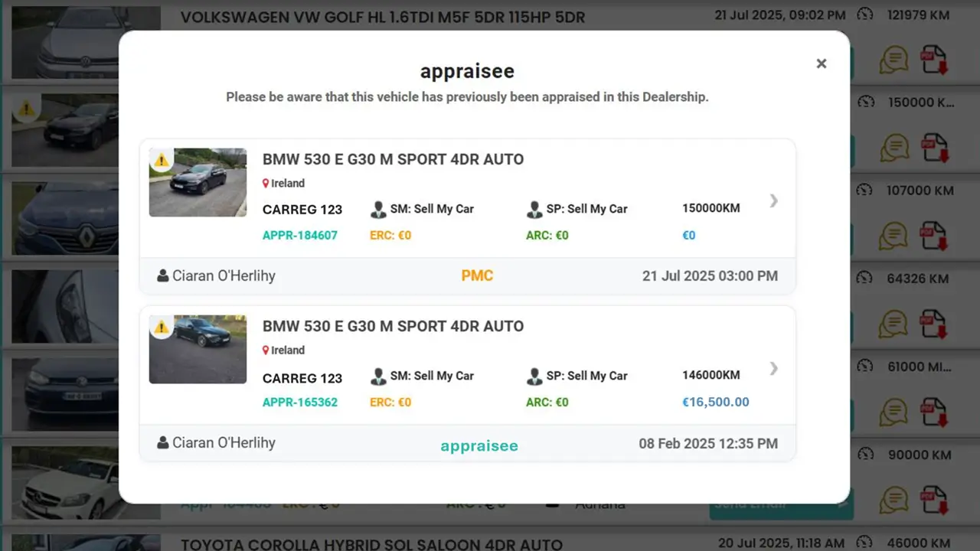Open the white Mercedes thumbnail in background list
The height and width of the screenshot is (551, 980).
tap(65, 483)
